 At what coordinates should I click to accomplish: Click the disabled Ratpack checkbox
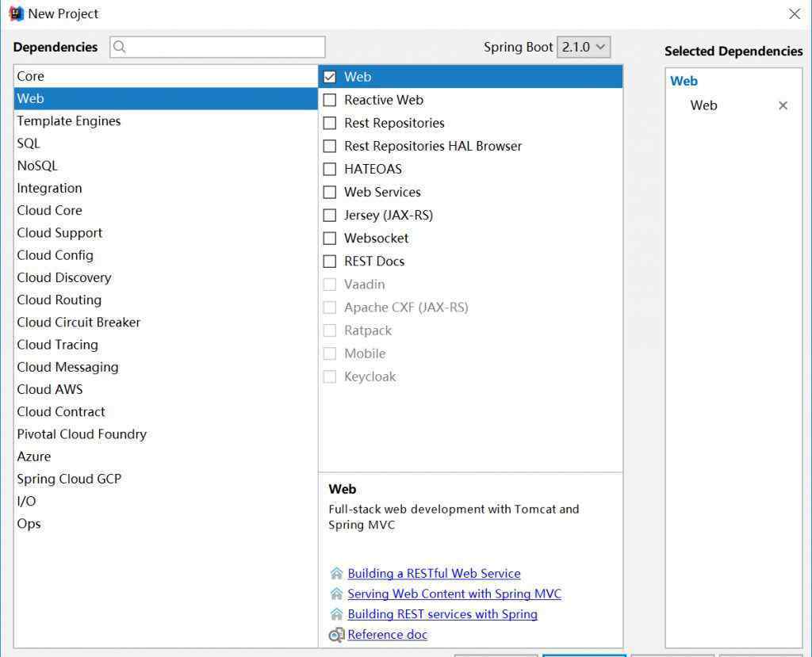point(329,330)
